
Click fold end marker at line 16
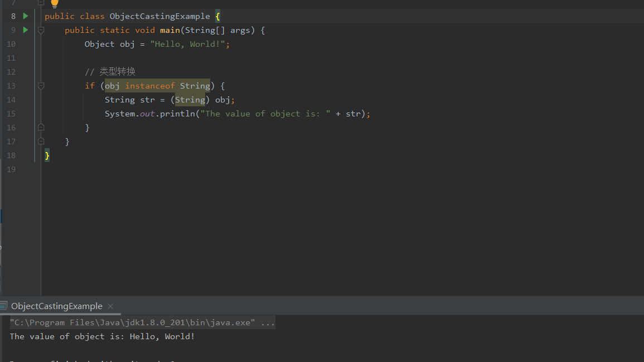[x=41, y=127]
